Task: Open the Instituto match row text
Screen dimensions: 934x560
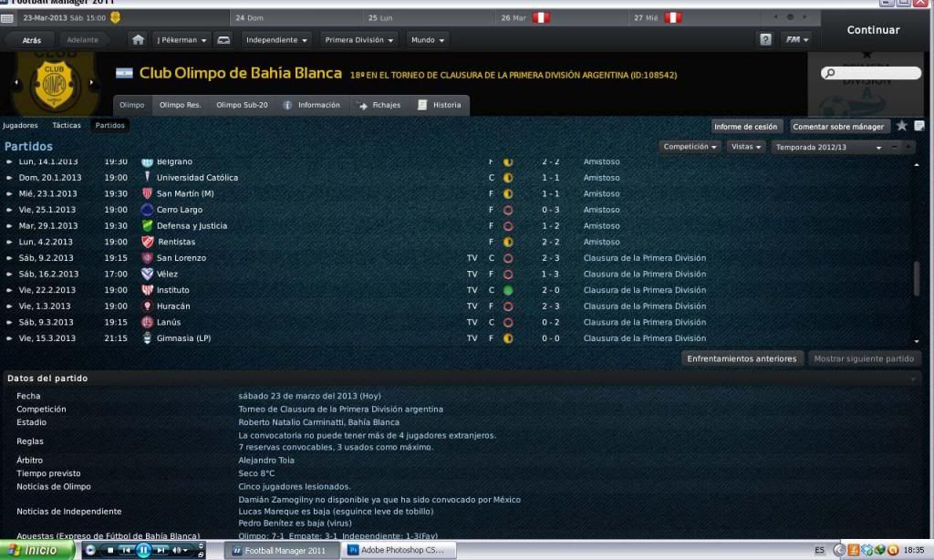Action: [172, 290]
